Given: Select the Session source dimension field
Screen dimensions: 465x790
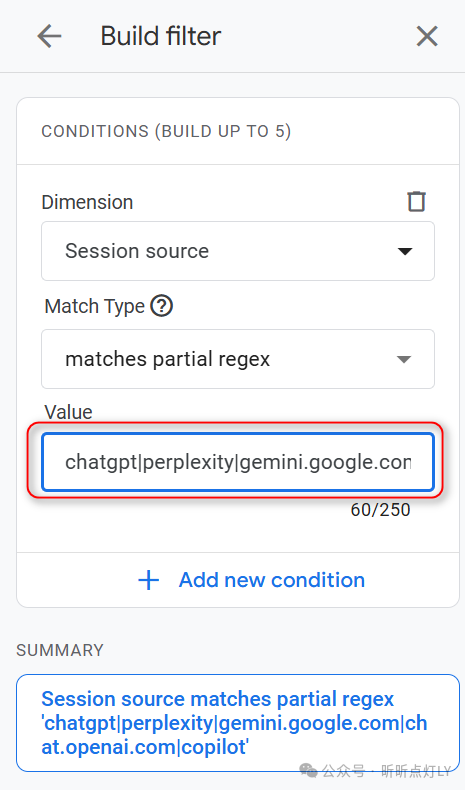Looking at the screenshot, I should click(x=238, y=251).
